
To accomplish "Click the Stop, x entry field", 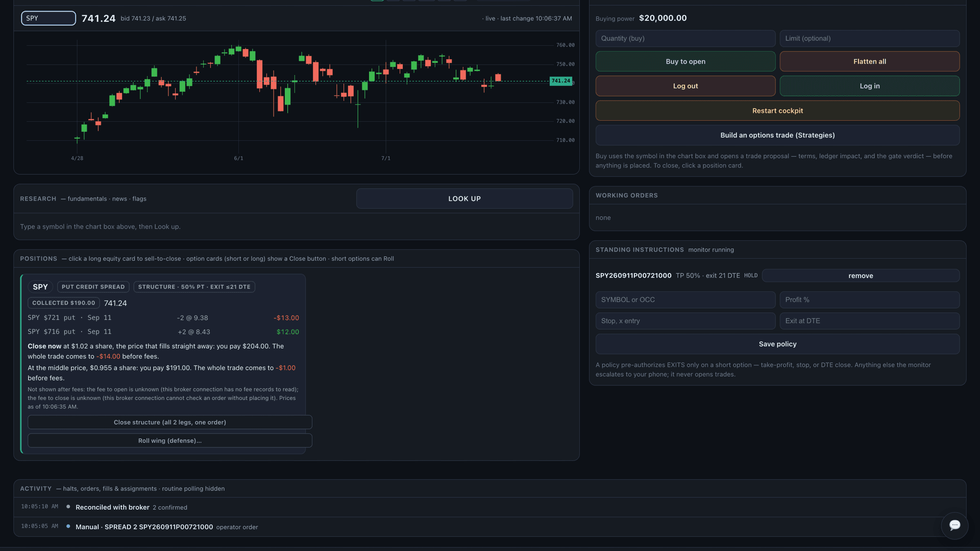I will click(x=685, y=321).
